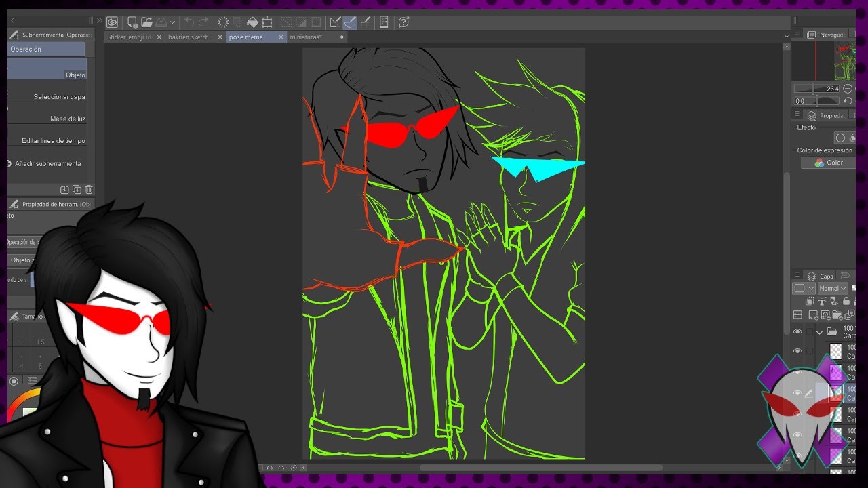Toggle Snap to Special Ruler icon

click(349, 22)
